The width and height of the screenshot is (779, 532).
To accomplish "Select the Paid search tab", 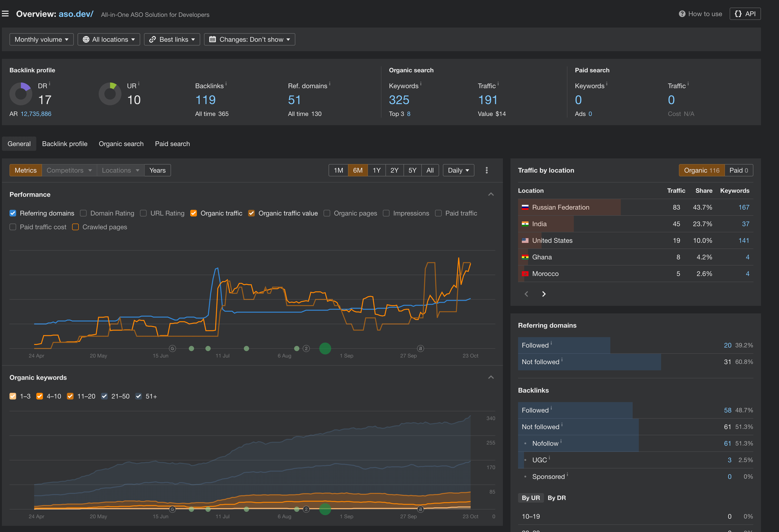I will tap(172, 144).
